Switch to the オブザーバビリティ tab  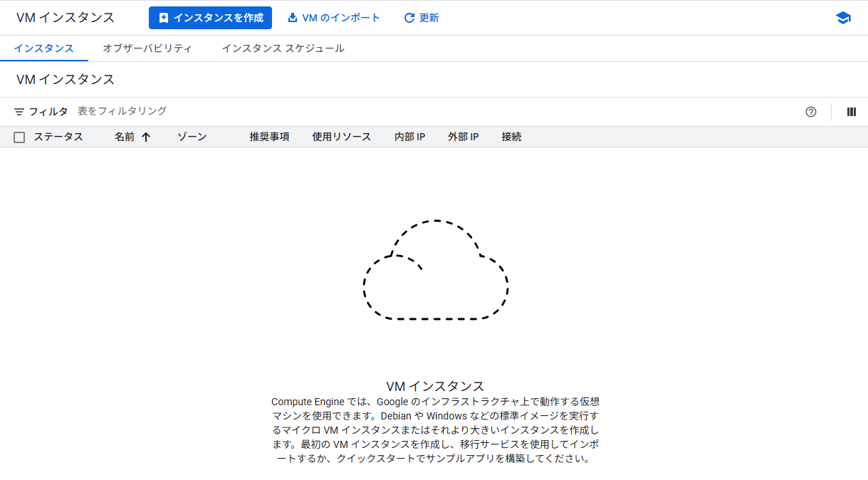point(147,48)
